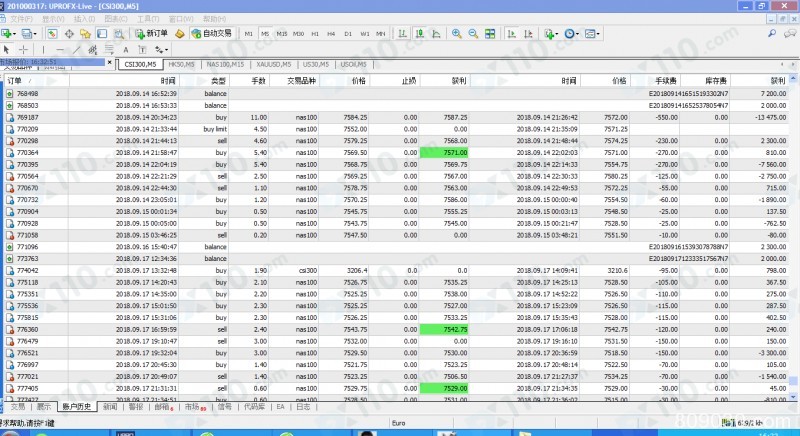
Task: Switch to the XAUUSD,M5 chart tab
Action: [x=273, y=64]
